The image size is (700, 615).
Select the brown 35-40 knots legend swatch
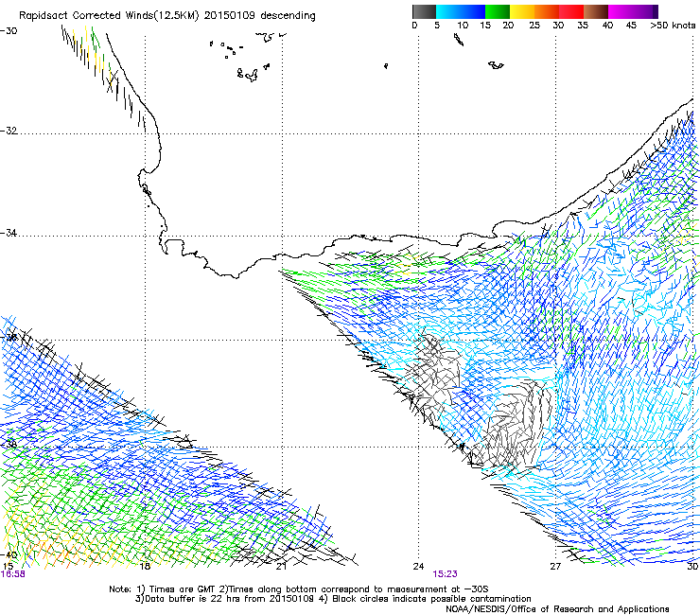596,11
